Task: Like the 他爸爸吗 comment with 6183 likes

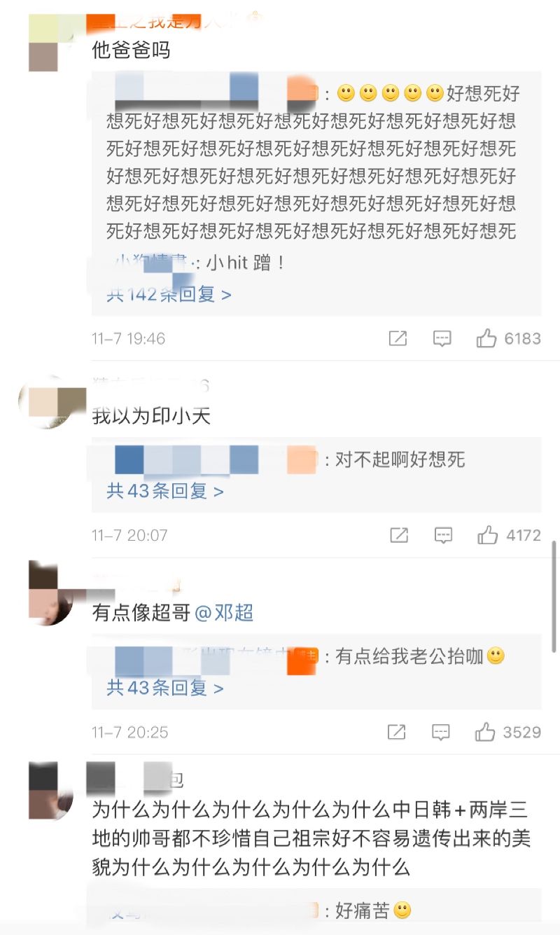Action: (x=486, y=339)
